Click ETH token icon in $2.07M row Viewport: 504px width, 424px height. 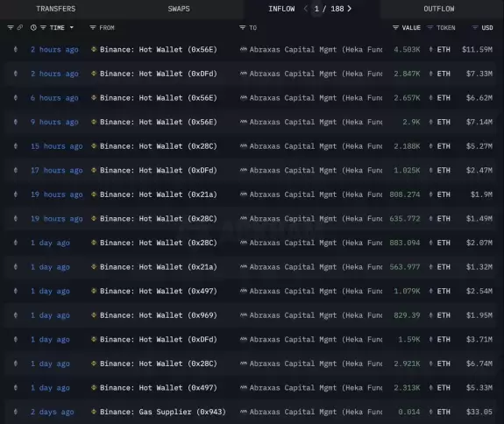tap(430, 243)
